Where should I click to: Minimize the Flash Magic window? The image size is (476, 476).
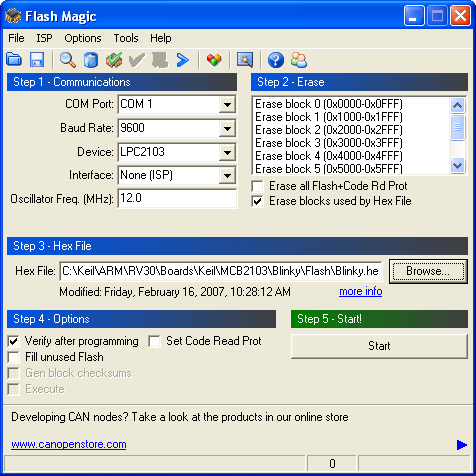click(414, 16)
